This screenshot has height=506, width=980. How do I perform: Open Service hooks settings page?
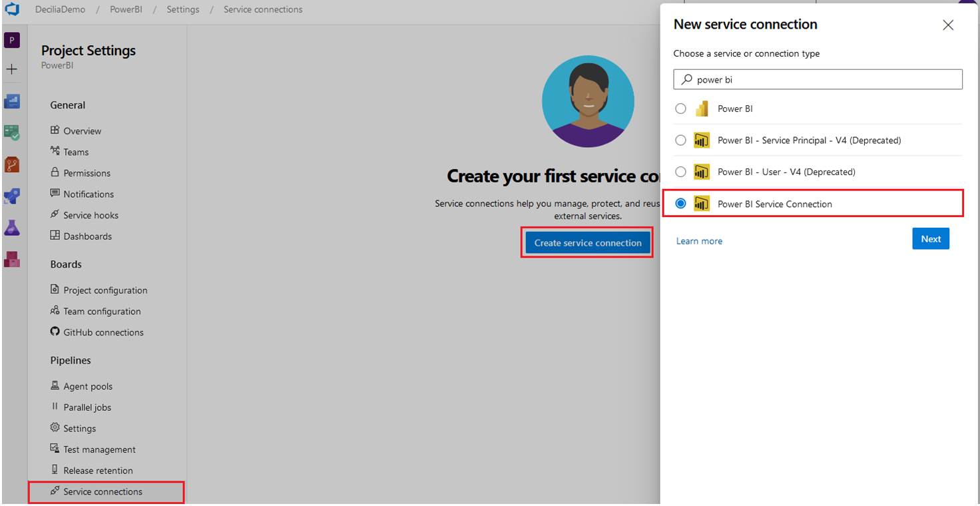pyautogui.click(x=91, y=215)
